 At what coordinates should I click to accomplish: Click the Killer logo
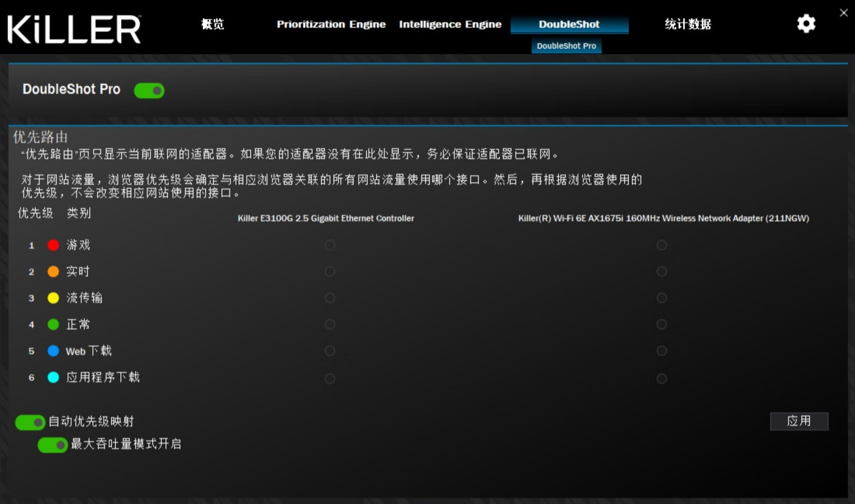tap(74, 29)
